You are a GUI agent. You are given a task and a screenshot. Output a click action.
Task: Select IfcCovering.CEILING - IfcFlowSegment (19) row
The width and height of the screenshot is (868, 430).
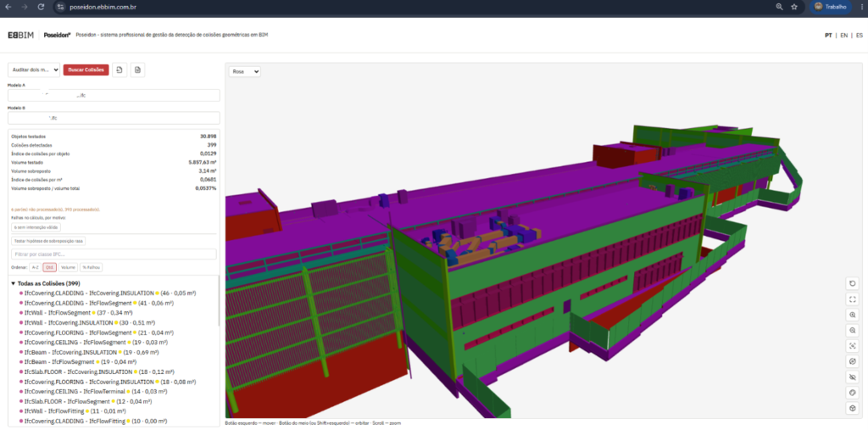[93, 343]
